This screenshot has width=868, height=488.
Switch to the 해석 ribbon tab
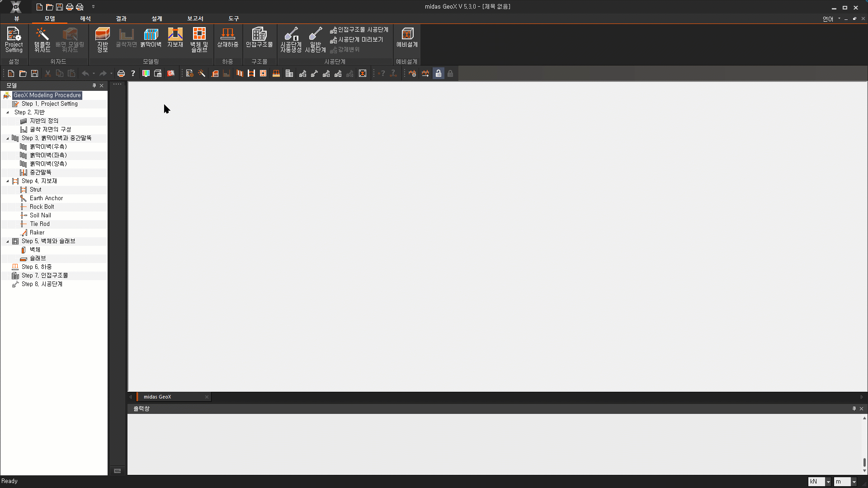click(85, 19)
